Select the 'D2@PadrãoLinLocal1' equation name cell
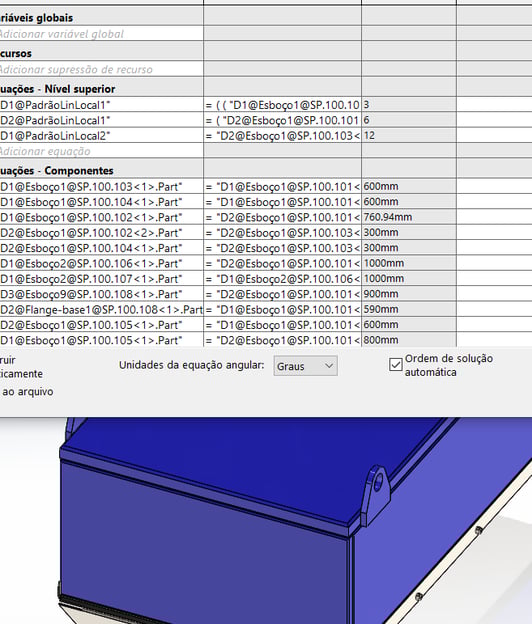 101,120
